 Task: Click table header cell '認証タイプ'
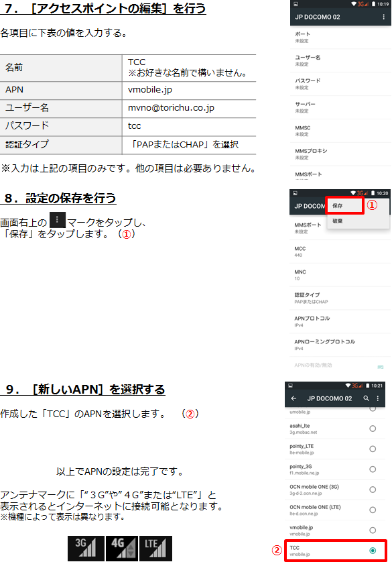tap(61, 145)
